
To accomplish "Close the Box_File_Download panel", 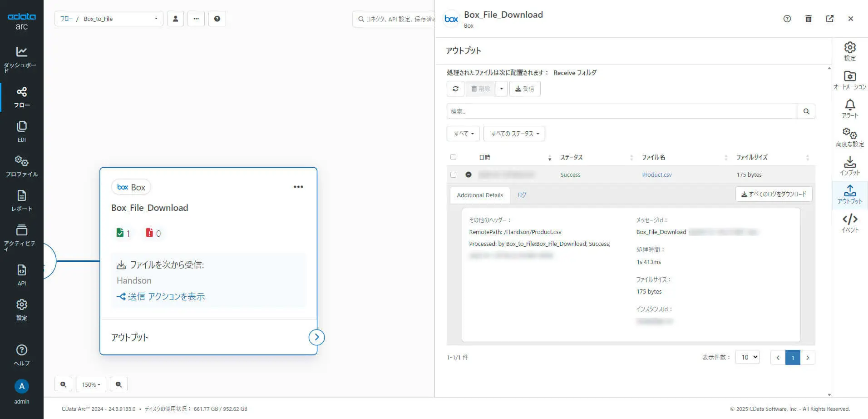I will [851, 19].
